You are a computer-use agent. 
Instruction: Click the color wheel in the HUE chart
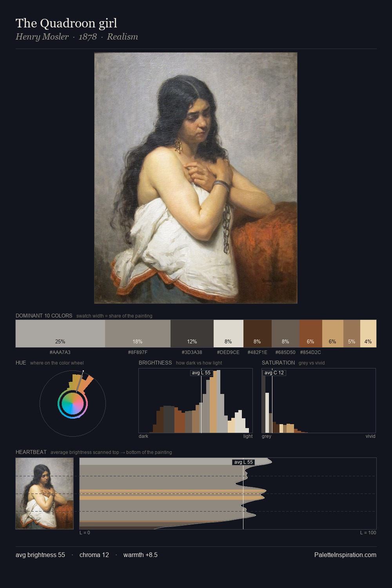(73, 403)
